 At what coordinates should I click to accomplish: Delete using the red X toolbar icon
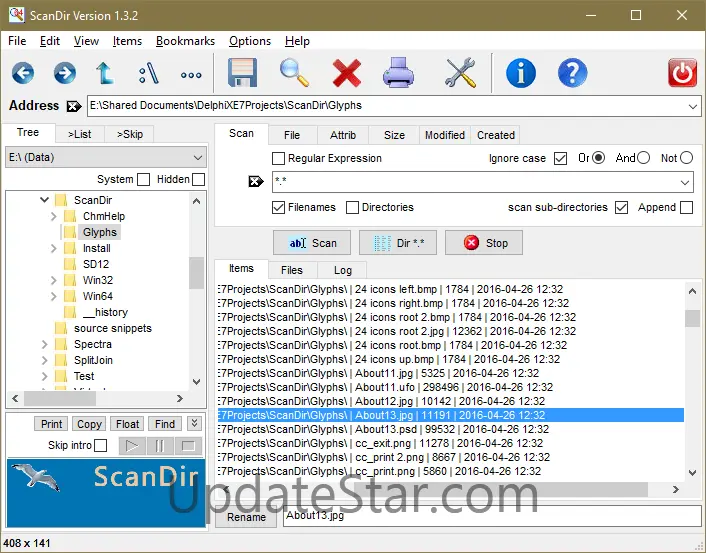click(x=347, y=73)
